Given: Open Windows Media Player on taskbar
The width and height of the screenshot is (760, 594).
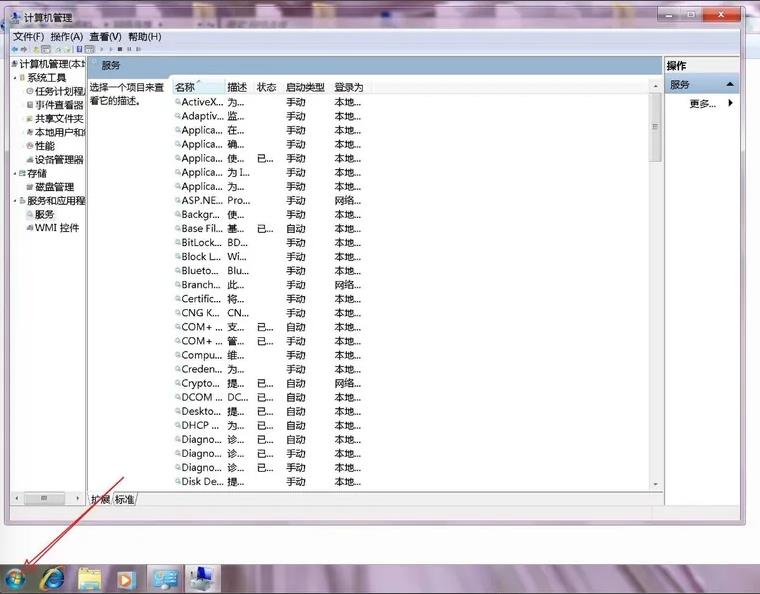Looking at the screenshot, I should [126, 579].
